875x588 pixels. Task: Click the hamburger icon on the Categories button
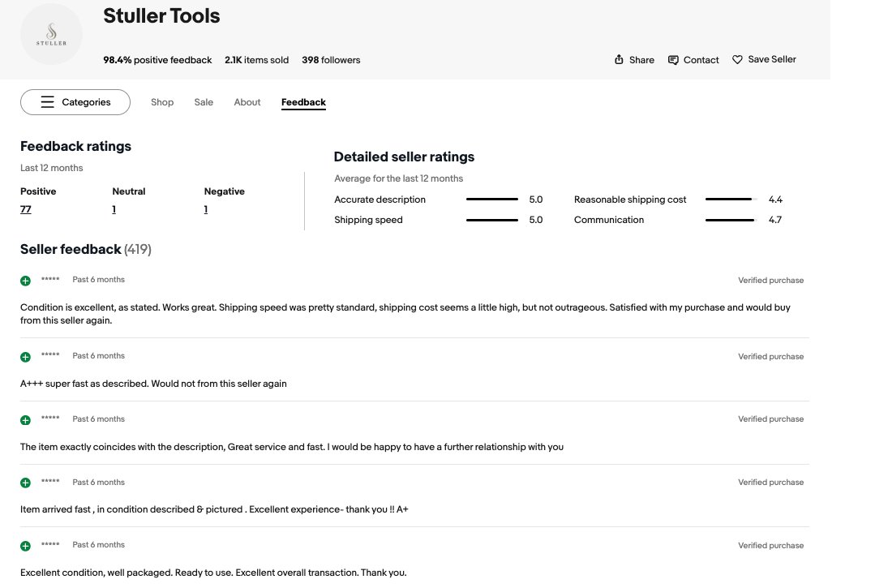(x=46, y=102)
